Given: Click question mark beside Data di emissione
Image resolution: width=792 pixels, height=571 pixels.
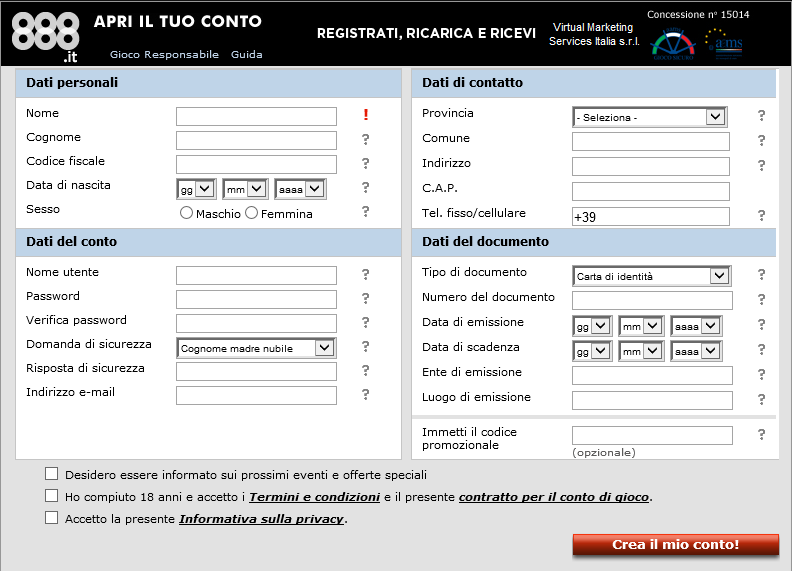Looking at the screenshot, I should (762, 324).
